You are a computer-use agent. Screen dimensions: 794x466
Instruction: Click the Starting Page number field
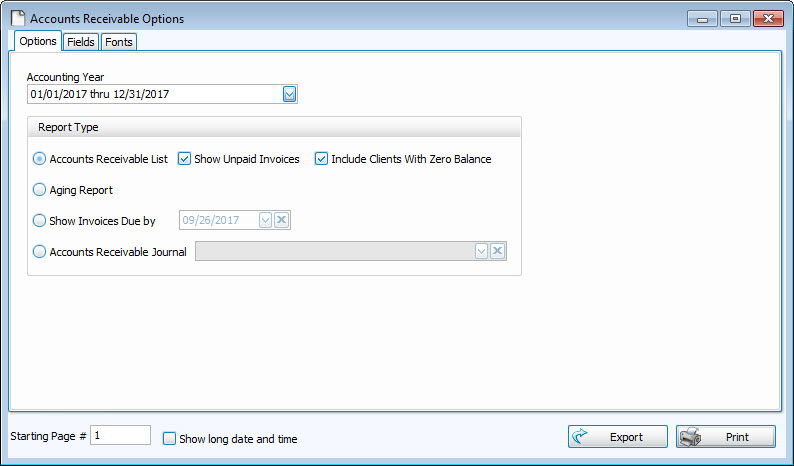pos(120,436)
